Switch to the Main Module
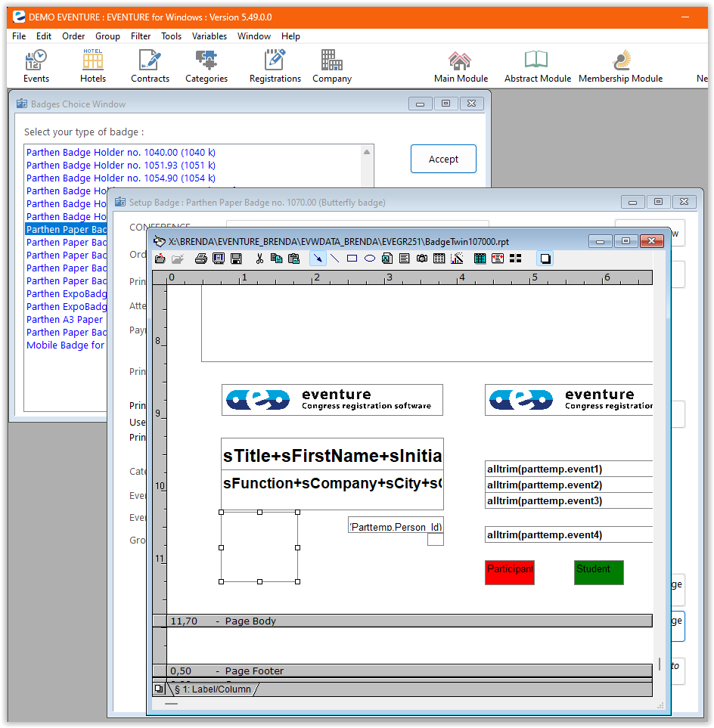 point(461,66)
